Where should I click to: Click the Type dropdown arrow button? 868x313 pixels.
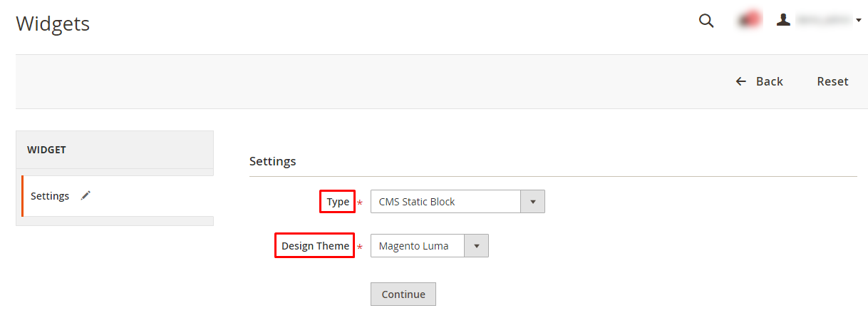pos(533,202)
